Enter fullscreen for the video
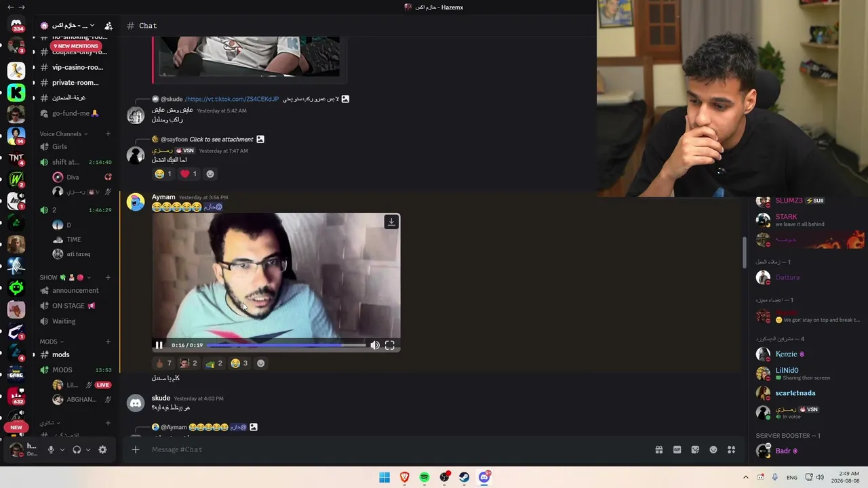The image size is (868, 488). pos(390,345)
